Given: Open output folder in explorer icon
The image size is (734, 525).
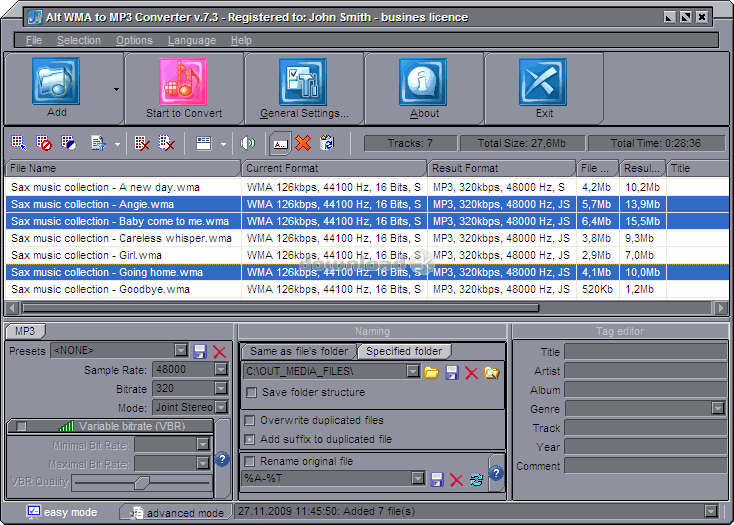Looking at the screenshot, I should click(492, 372).
